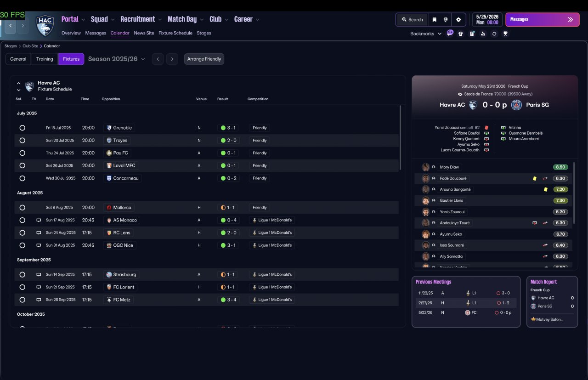Select the radio button for Pau FC fixture
The width and height of the screenshot is (588, 380).
click(x=22, y=153)
